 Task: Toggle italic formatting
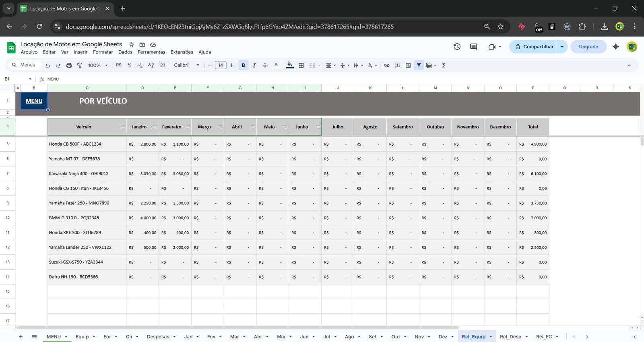[x=254, y=65]
